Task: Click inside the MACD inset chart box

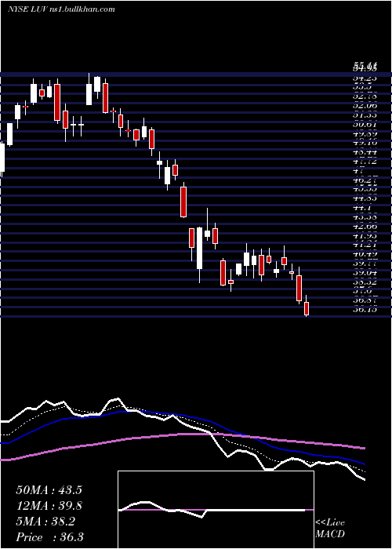Action: click(x=216, y=510)
